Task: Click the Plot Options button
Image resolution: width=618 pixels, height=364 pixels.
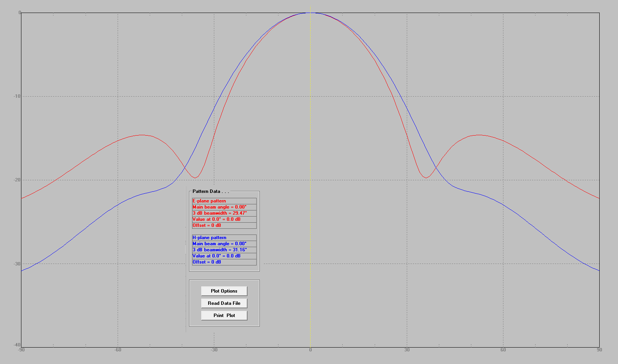Action: click(224, 291)
